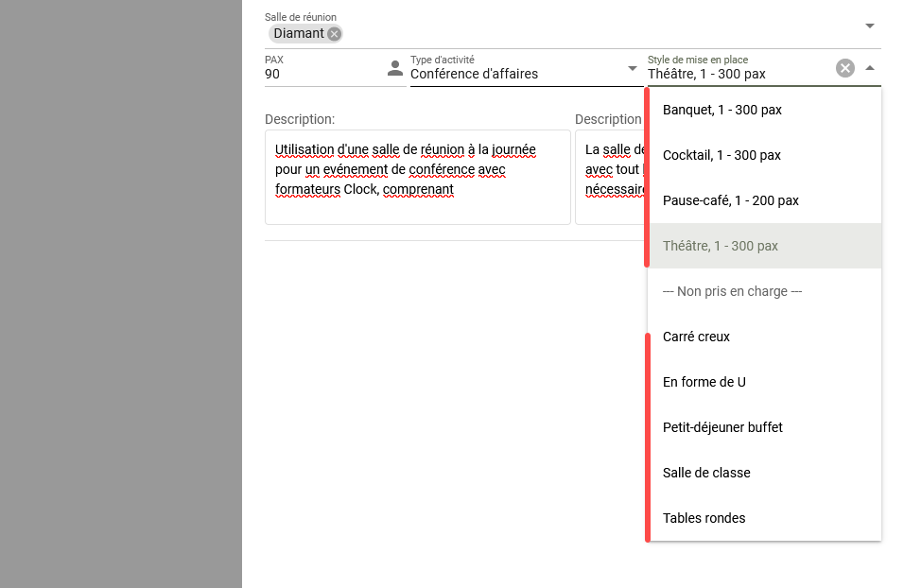
Task: Pick the En forme de U option
Action: 764,382
